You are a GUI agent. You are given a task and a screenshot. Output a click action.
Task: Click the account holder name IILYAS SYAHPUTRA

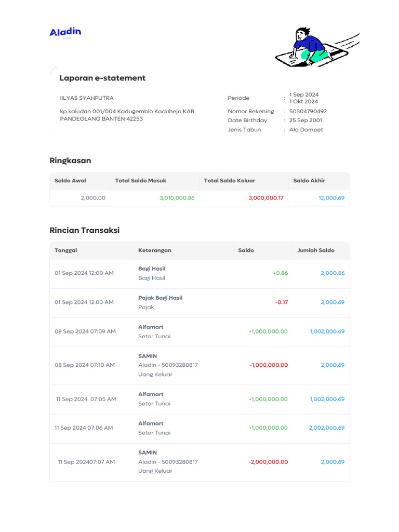pyautogui.click(x=87, y=98)
